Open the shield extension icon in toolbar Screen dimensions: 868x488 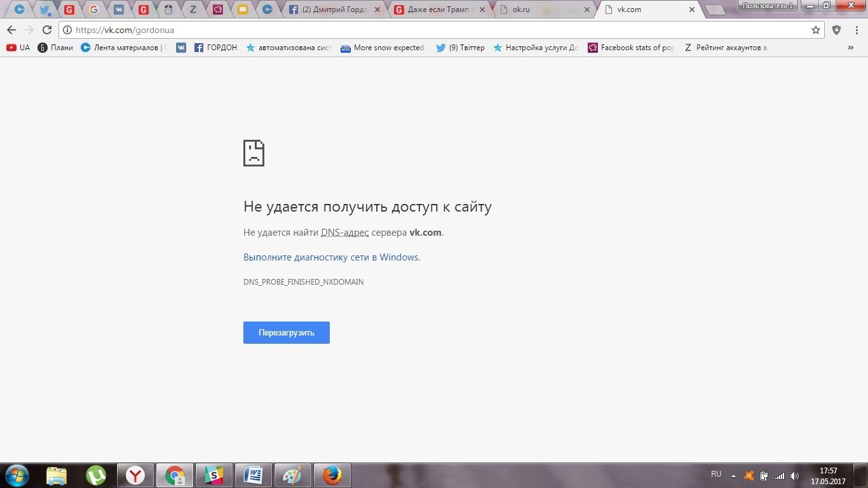(x=836, y=30)
